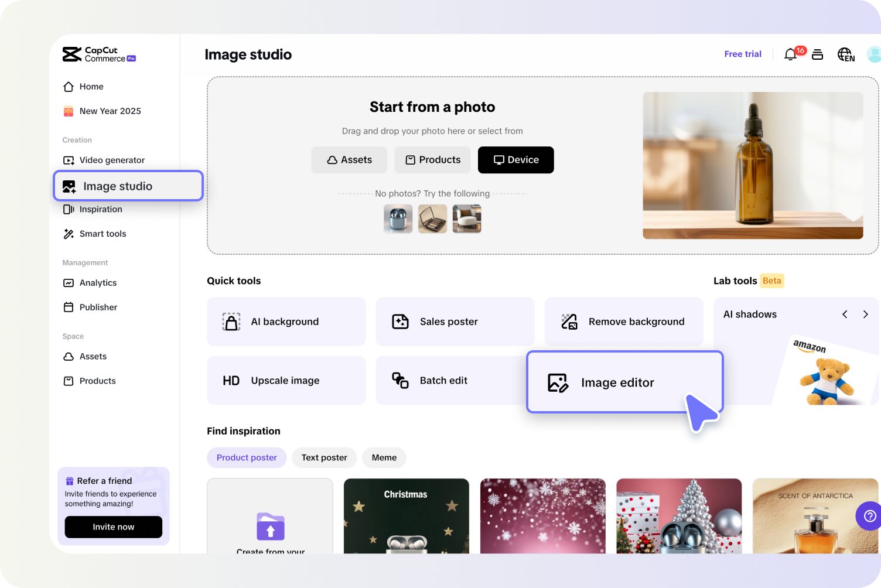Switch to the Text poster inspiration tab
The image size is (881, 588).
pyautogui.click(x=324, y=457)
